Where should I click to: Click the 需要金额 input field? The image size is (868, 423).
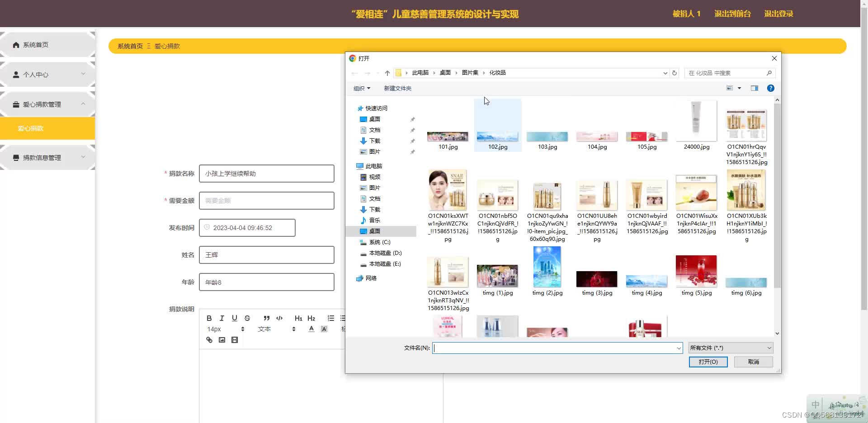267,201
